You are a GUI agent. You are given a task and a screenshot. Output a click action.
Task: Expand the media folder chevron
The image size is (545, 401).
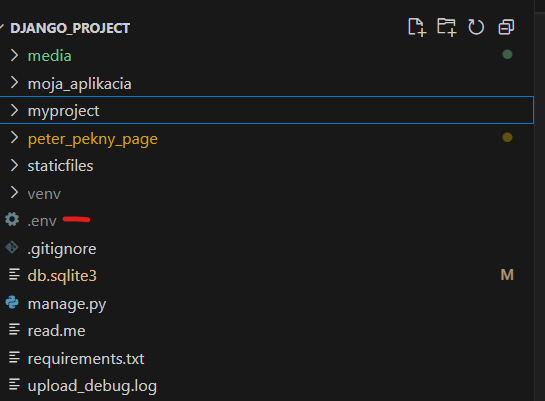point(14,55)
